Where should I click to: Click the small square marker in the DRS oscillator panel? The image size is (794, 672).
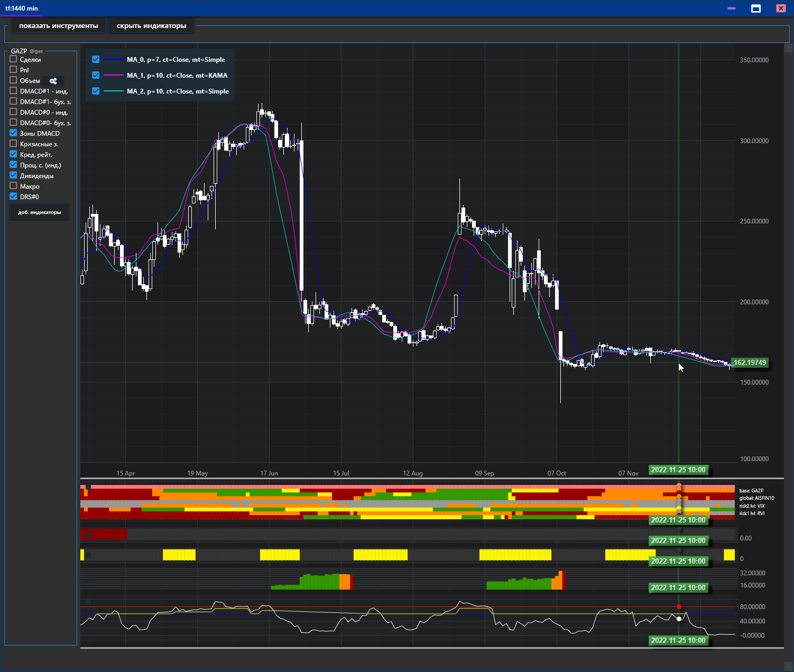coord(88,602)
